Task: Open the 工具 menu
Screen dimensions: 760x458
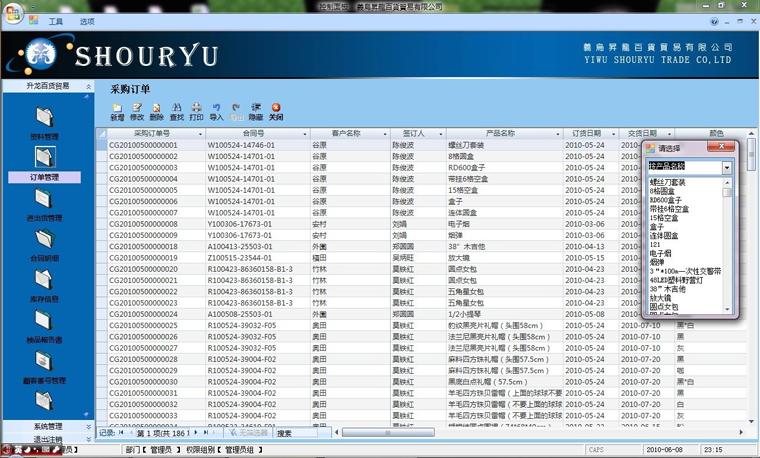Action: [x=55, y=21]
